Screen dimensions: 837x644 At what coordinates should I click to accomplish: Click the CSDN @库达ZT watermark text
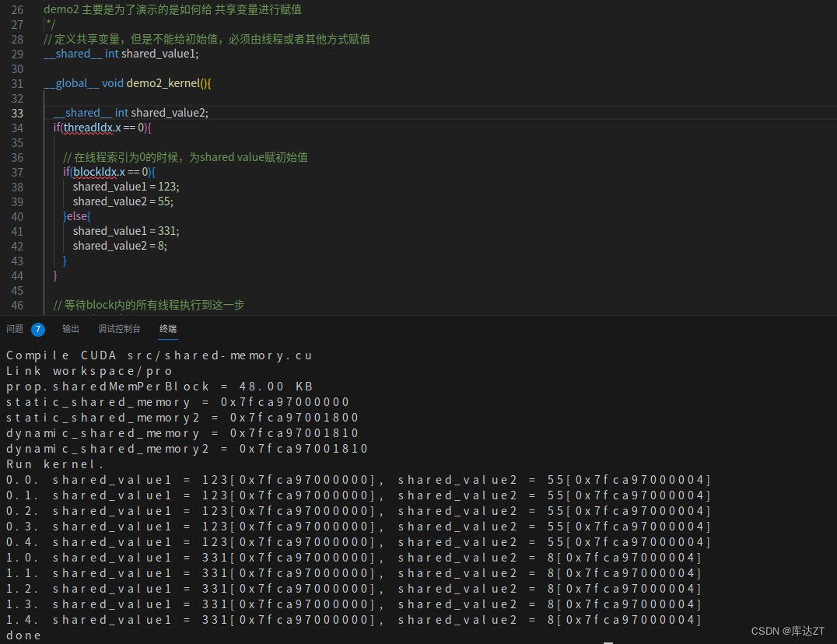pos(786,631)
